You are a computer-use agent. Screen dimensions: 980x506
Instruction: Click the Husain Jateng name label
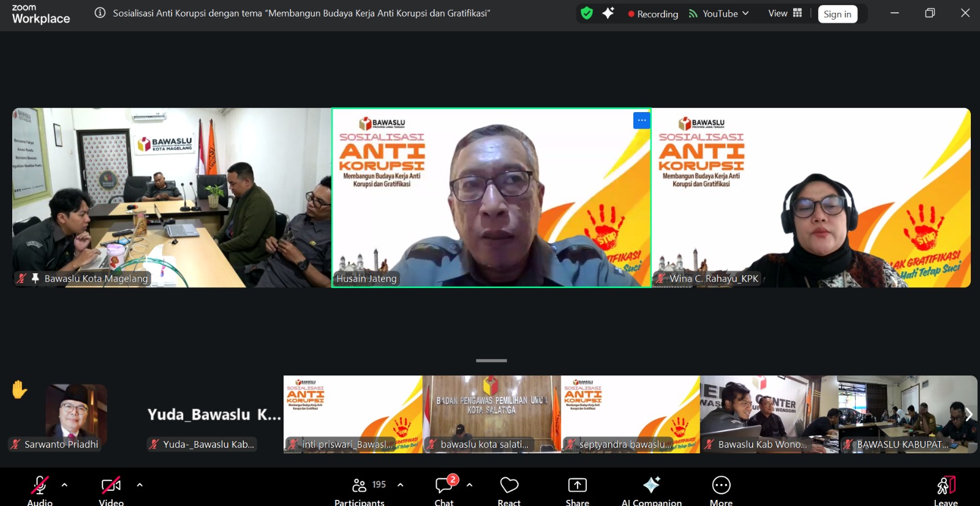(x=366, y=279)
